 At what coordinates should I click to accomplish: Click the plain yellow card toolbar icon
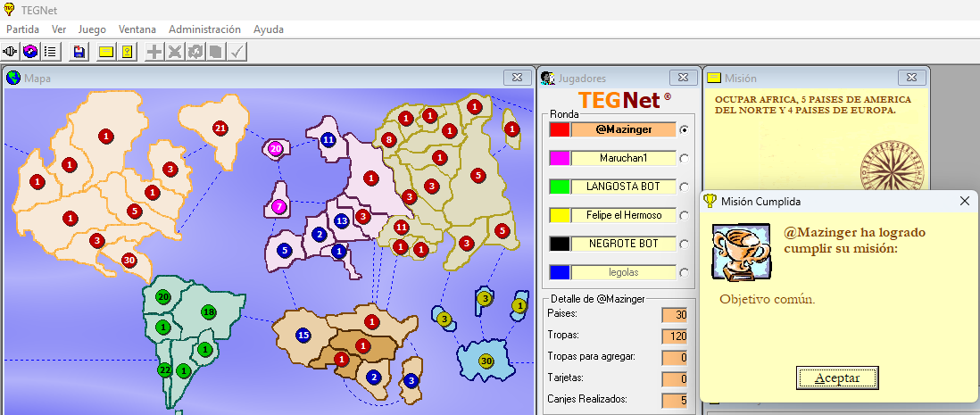pyautogui.click(x=106, y=52)
